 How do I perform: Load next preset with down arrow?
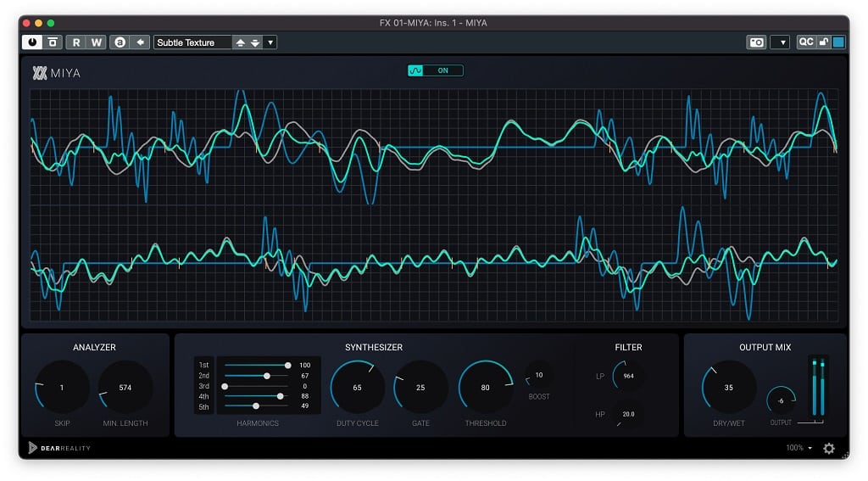[x=255, y=42]
